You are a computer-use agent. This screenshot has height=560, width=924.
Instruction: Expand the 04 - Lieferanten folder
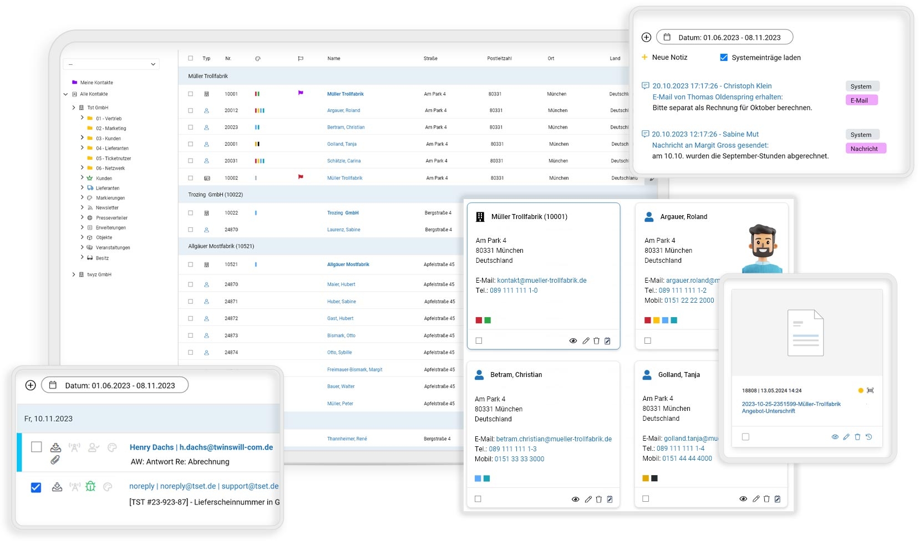coord(82,148)
